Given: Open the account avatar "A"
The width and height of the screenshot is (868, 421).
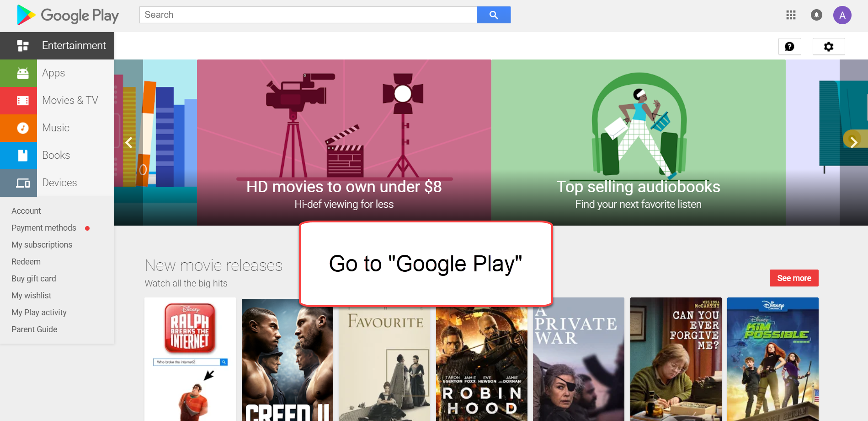Looking at the screenshot, I should [x=842, y=15].
